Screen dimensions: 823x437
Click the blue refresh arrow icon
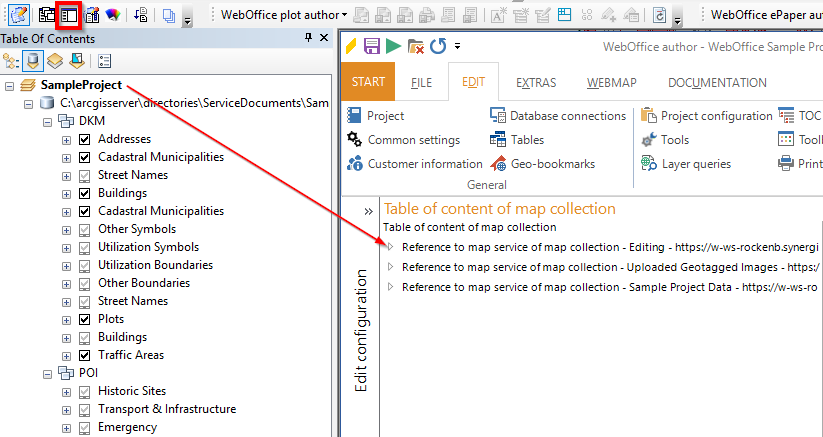click(438, 46)
